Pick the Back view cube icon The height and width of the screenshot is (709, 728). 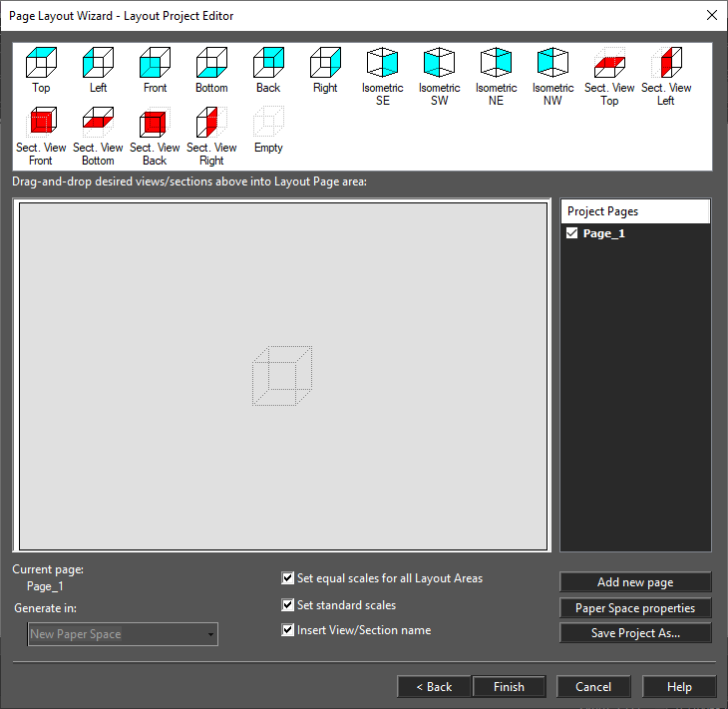268,62
